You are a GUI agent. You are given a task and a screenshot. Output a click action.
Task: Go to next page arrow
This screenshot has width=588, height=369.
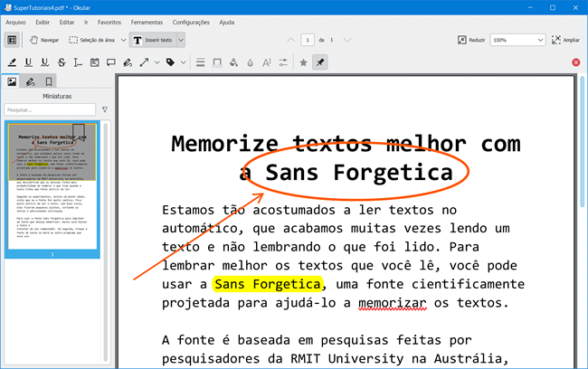(347, 40)
